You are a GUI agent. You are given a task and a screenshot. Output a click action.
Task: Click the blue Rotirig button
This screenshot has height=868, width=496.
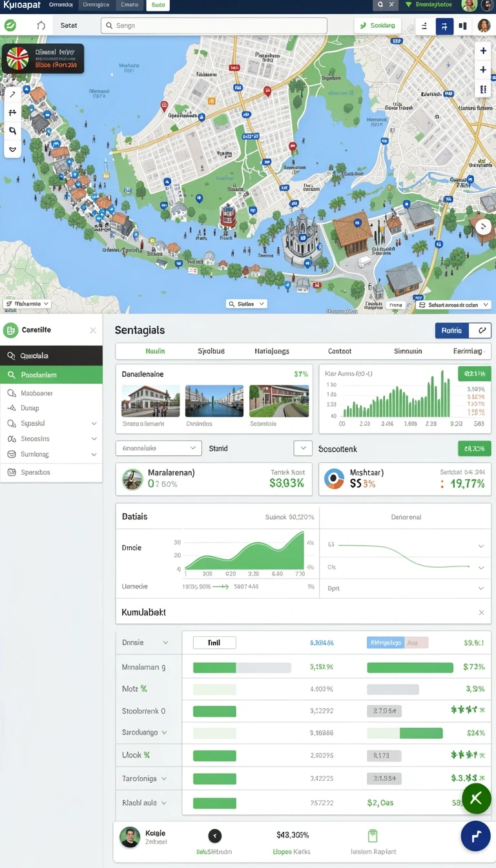coord(452,330)
